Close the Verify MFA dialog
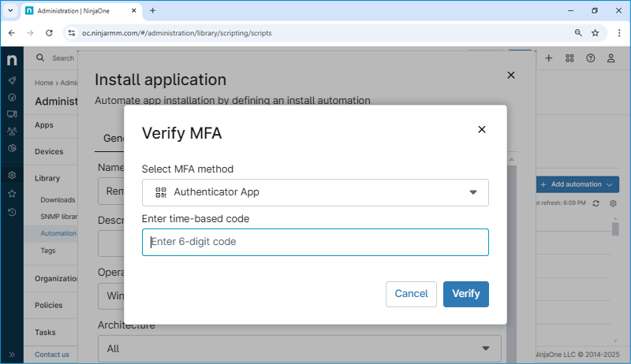631x364 pixels. click(482, 129)
